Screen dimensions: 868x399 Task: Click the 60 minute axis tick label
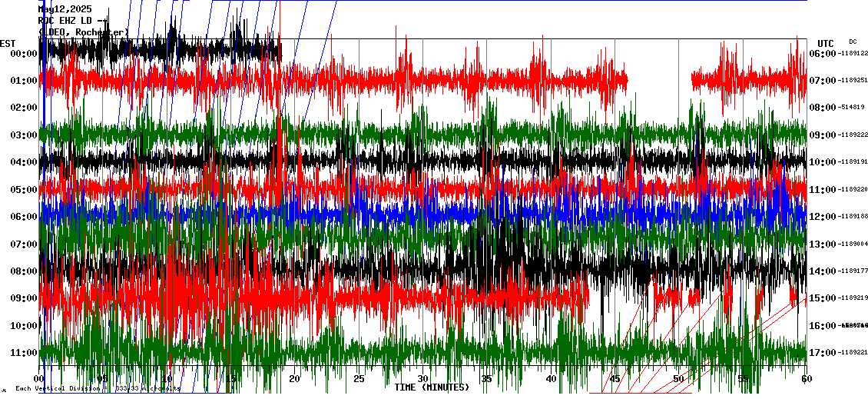point(806,379)
